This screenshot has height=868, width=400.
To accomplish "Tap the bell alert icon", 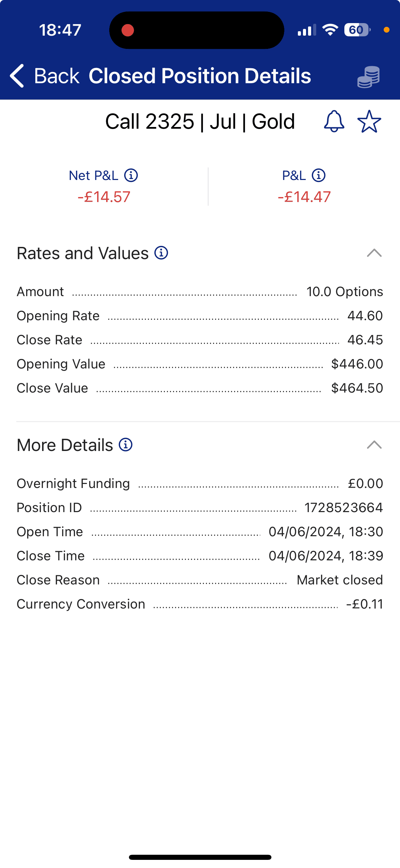I will click(334, 121).
